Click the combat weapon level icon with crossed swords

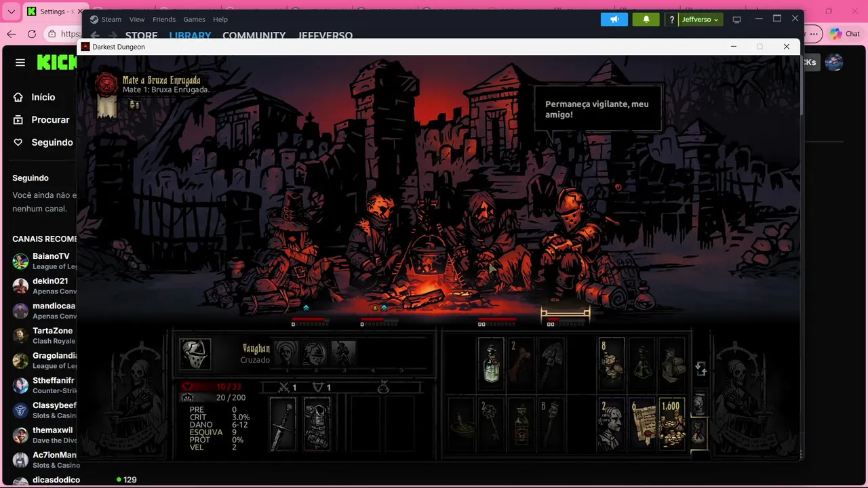click(285, 387)
